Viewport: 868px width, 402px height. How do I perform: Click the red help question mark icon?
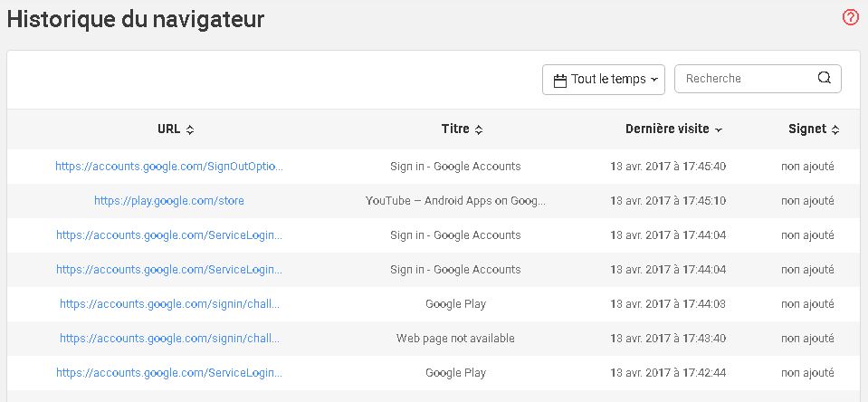pos(850,18)
